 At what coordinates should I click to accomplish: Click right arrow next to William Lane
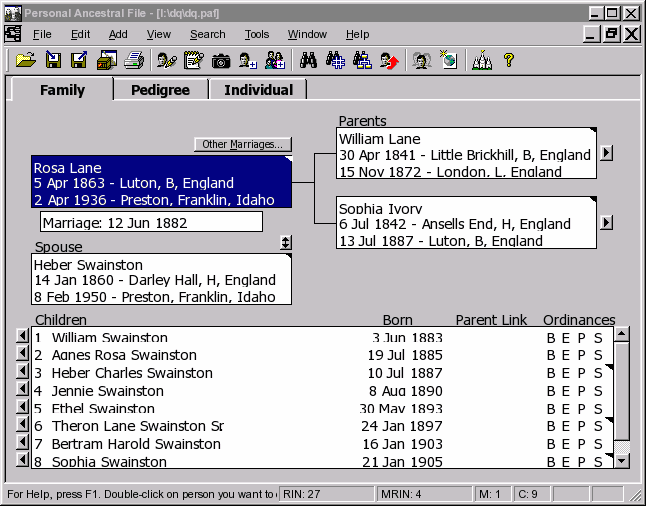pyautogui.click(x=606, y=153)
